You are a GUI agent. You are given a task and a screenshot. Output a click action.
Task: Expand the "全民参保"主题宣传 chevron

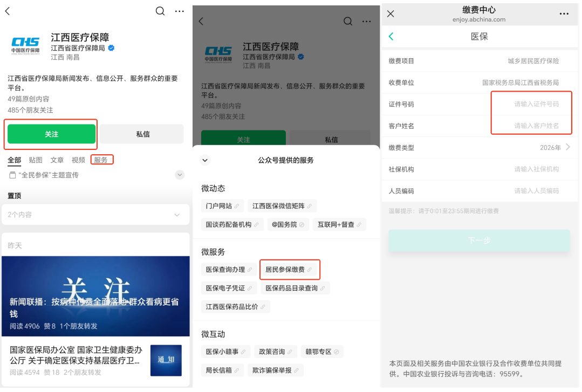pos(180,175)
